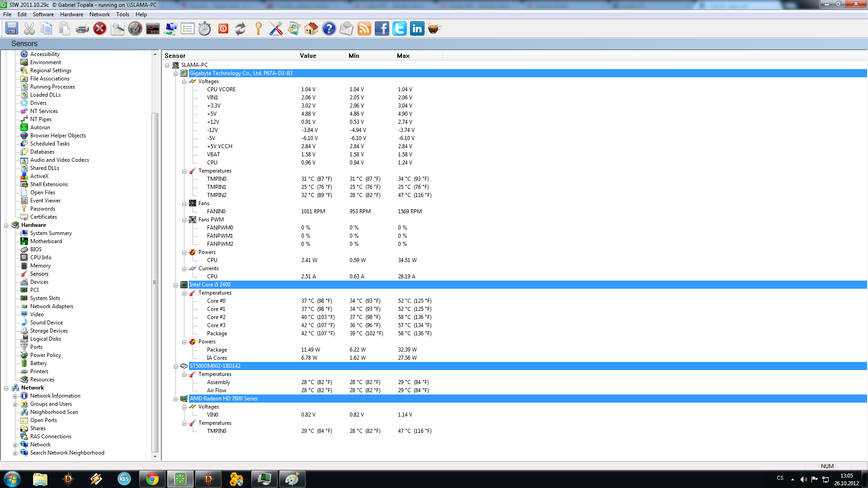The image size is (868, 488).
Task: Click the Save floppy disk toolbar icon
Action: [12, 28]
